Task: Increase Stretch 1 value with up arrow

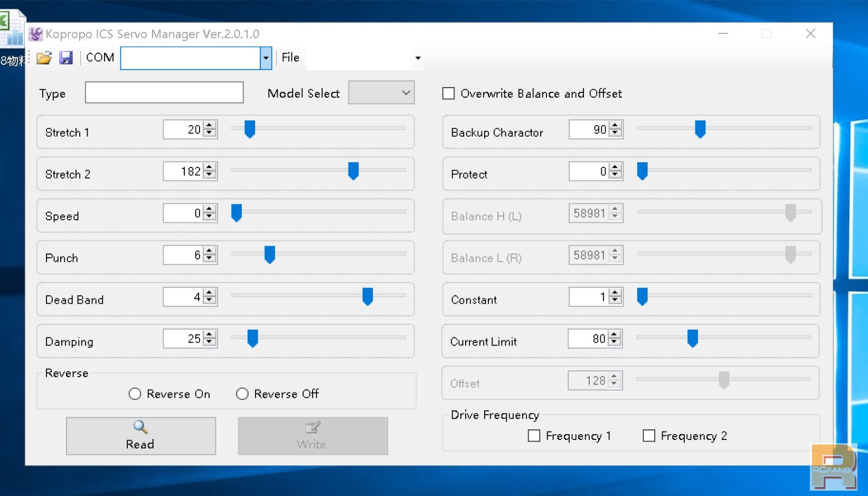Action: (210, 126)
